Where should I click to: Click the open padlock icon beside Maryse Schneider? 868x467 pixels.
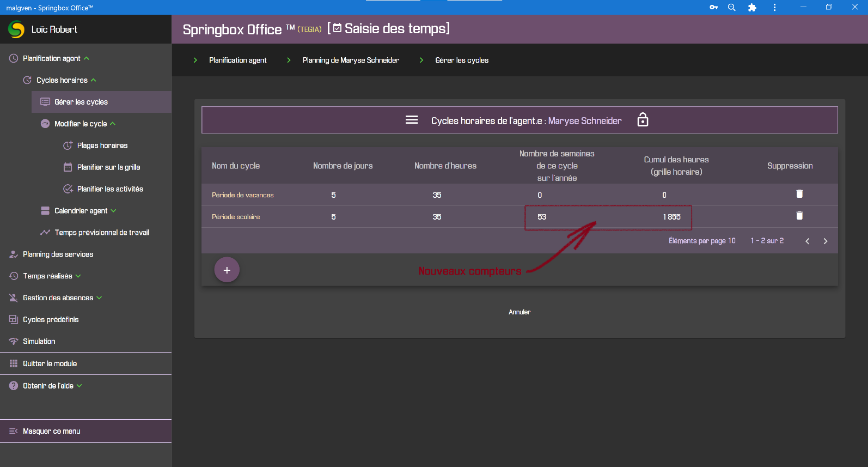tap(643, 119)
